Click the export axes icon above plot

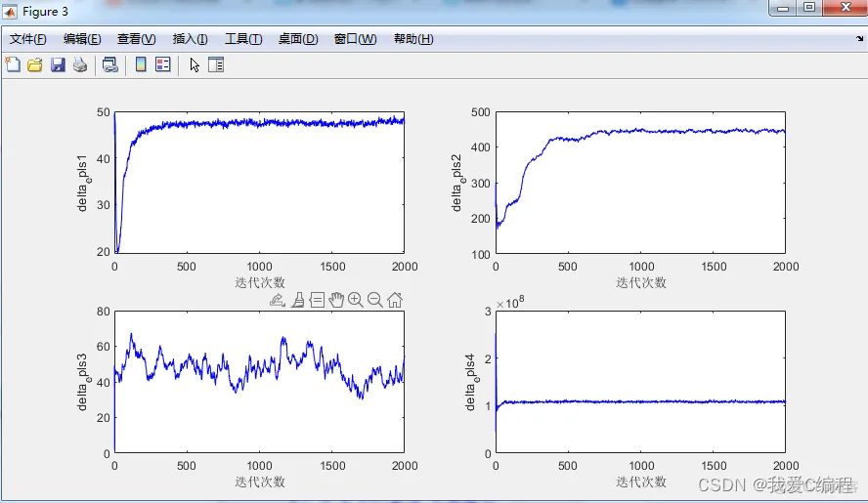[x=278, y=300]
